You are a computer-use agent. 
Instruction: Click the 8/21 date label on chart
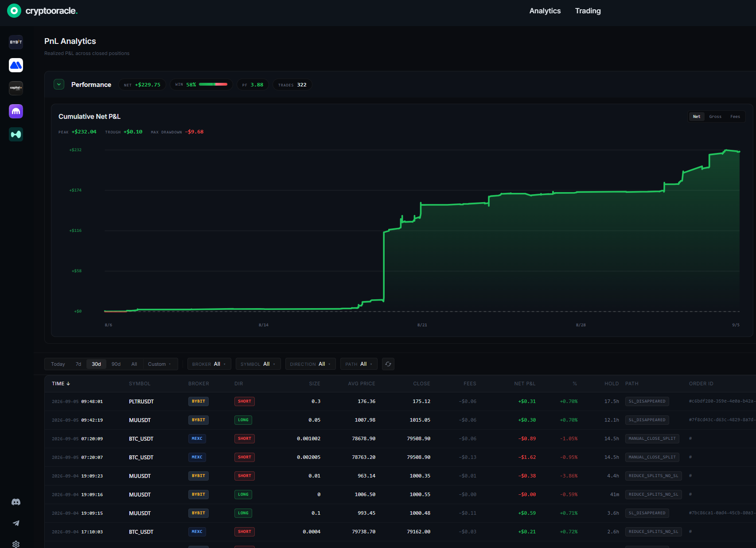(422, 325)
